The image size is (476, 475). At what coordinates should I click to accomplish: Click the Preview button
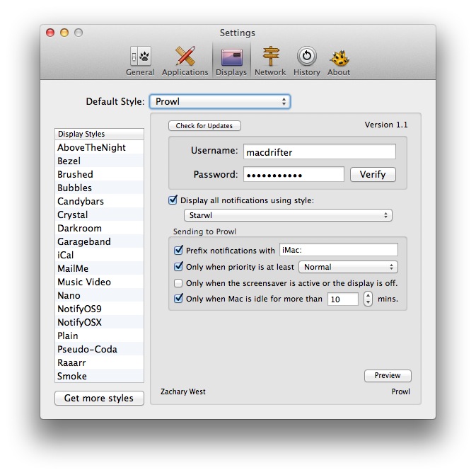(x=388, y=376)
